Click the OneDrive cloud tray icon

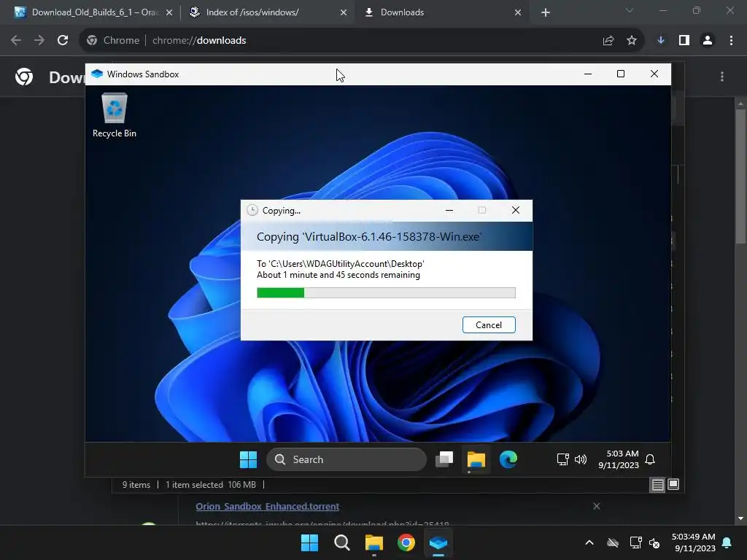point(613,542)
